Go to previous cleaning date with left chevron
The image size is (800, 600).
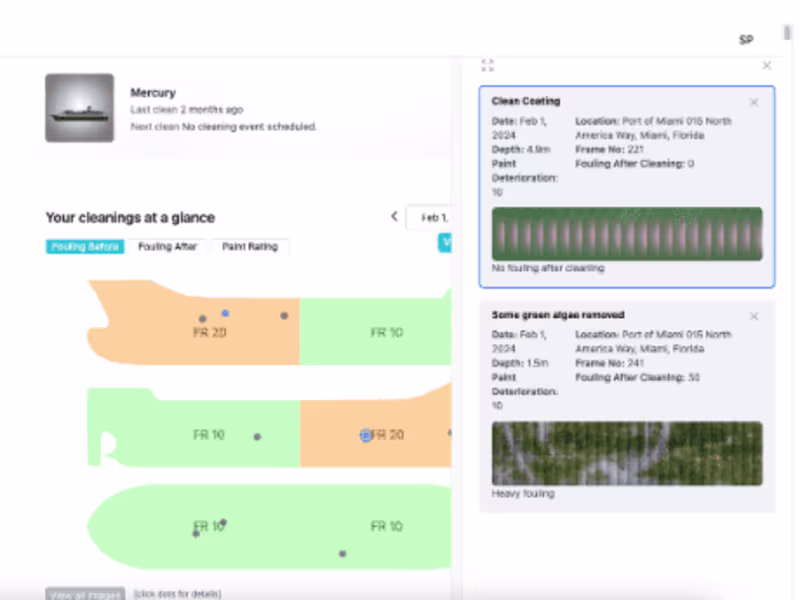(394, 216)
